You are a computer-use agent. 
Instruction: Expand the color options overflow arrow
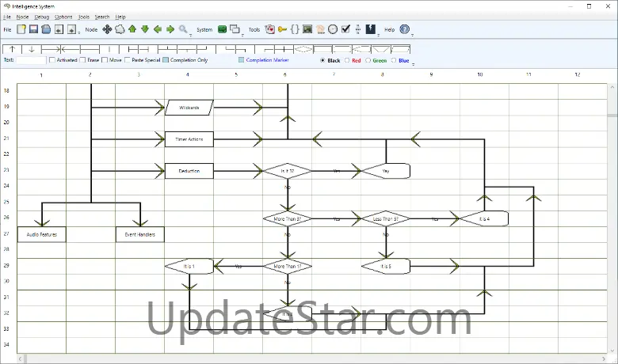pos(413,64)
